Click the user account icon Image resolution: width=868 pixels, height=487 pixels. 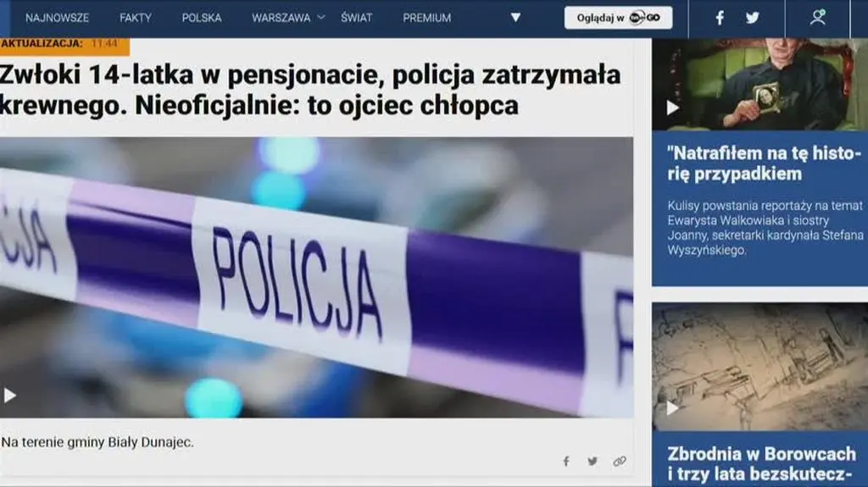pyautogui.click(x=817, y=18)
